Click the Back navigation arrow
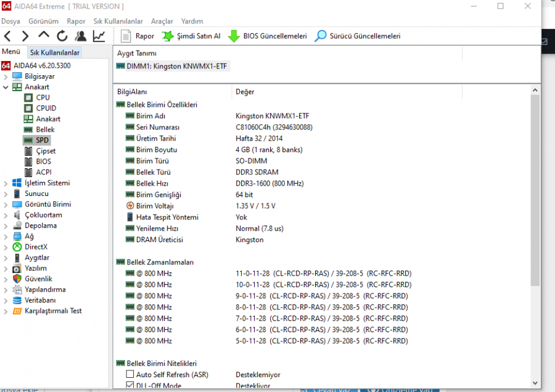555x392 pixels. click(7, 36)
